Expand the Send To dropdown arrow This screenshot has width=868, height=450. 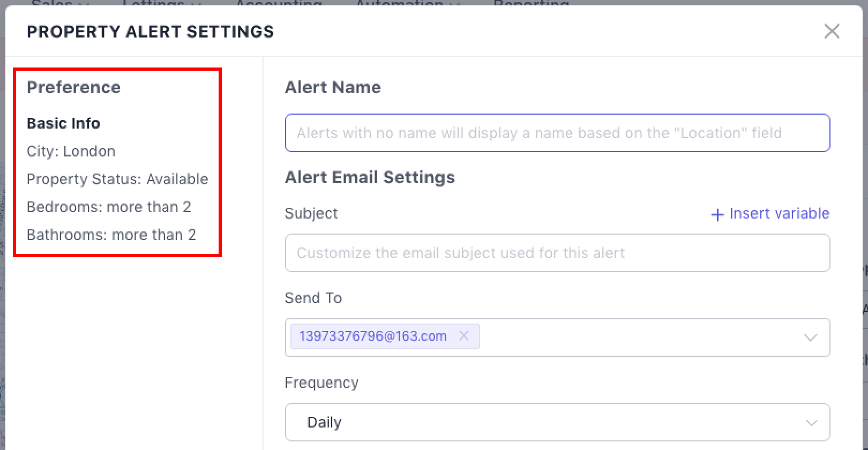(810, 337)
